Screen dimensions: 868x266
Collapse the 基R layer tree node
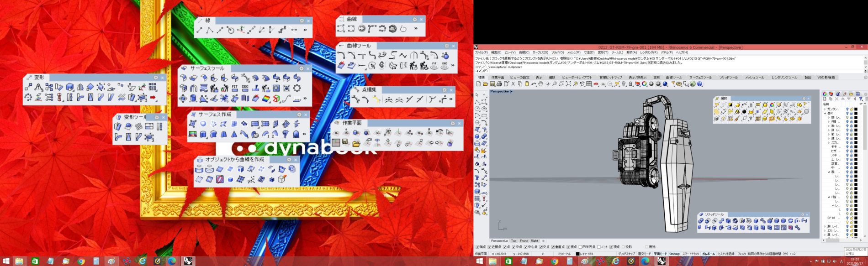[825, 113]
